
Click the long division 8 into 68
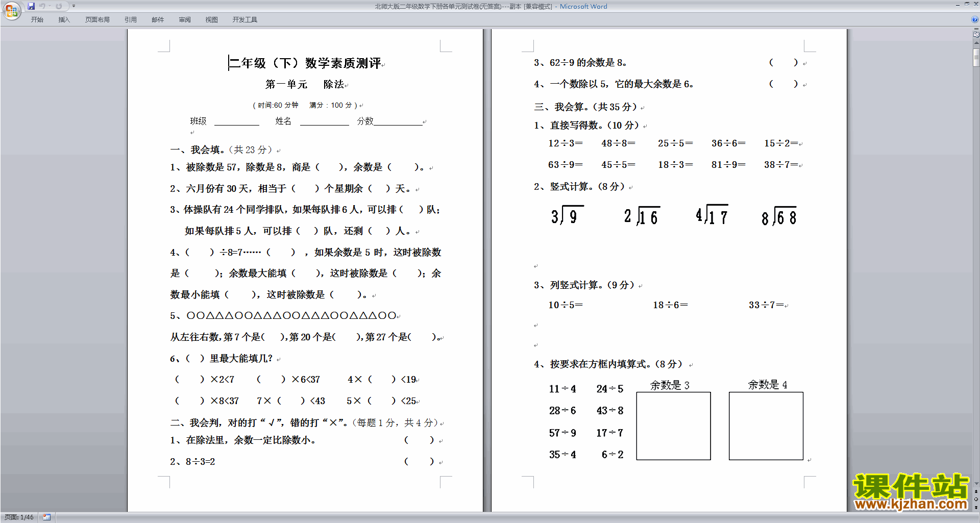click(779, 216)
